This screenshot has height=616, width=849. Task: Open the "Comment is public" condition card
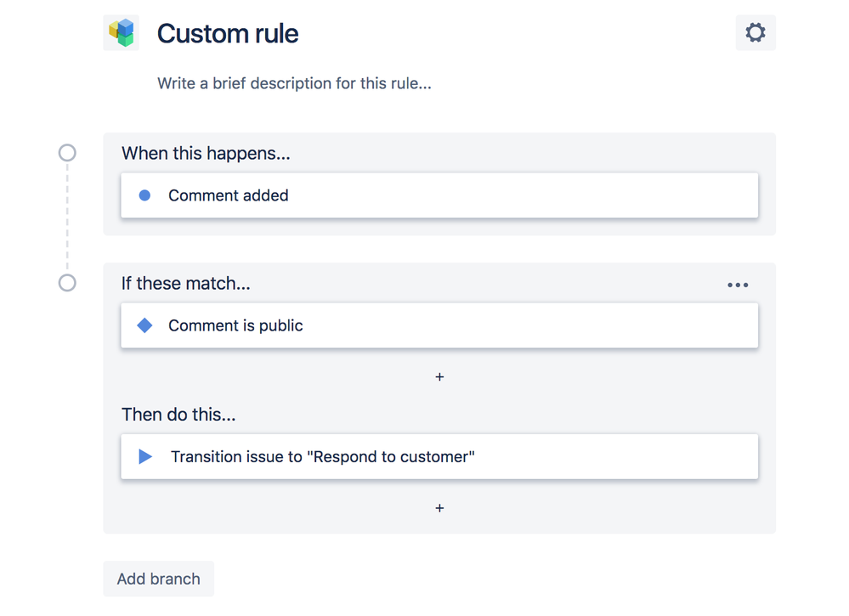[439, 325]
